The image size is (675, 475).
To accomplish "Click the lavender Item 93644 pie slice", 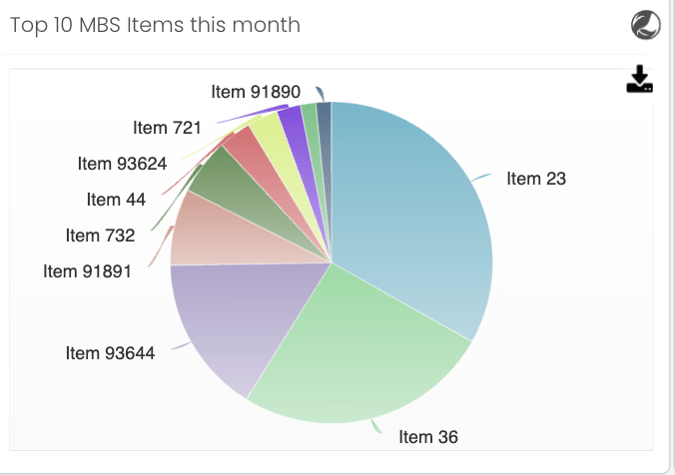I will click(x=225, y=320).
